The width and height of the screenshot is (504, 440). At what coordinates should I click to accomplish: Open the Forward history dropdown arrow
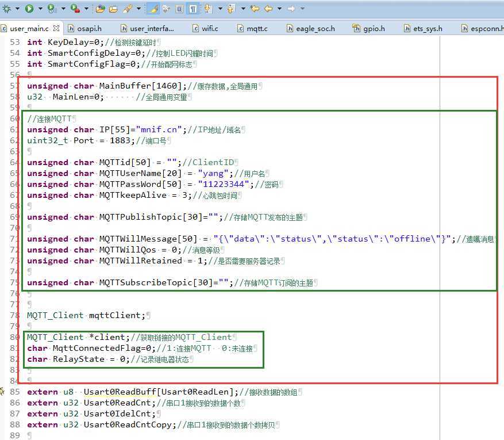[x=302, y=9]
